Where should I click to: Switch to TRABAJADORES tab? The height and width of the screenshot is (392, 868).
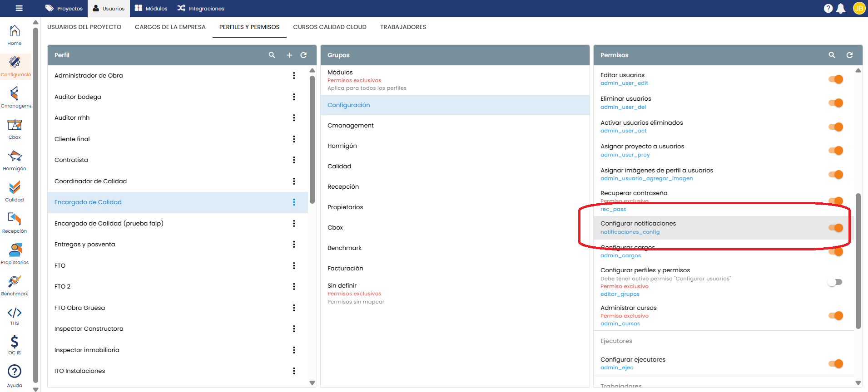(403, 27)
